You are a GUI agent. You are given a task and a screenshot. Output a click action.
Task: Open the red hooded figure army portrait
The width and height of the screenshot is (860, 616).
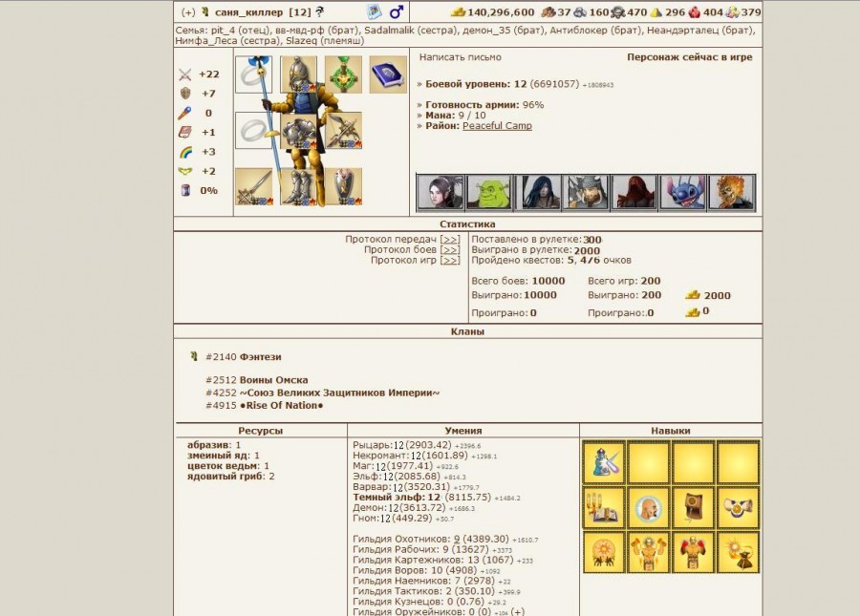(x=634, y=192)
